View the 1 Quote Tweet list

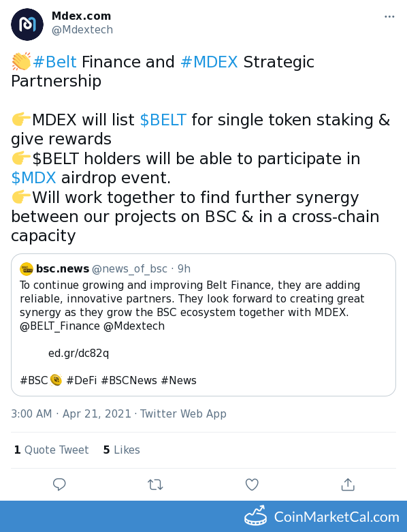pyautogui.click(x=51, y=450)
